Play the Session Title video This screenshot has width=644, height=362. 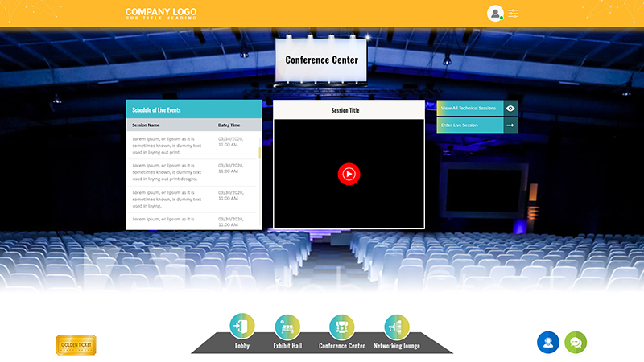click(349, 173)
